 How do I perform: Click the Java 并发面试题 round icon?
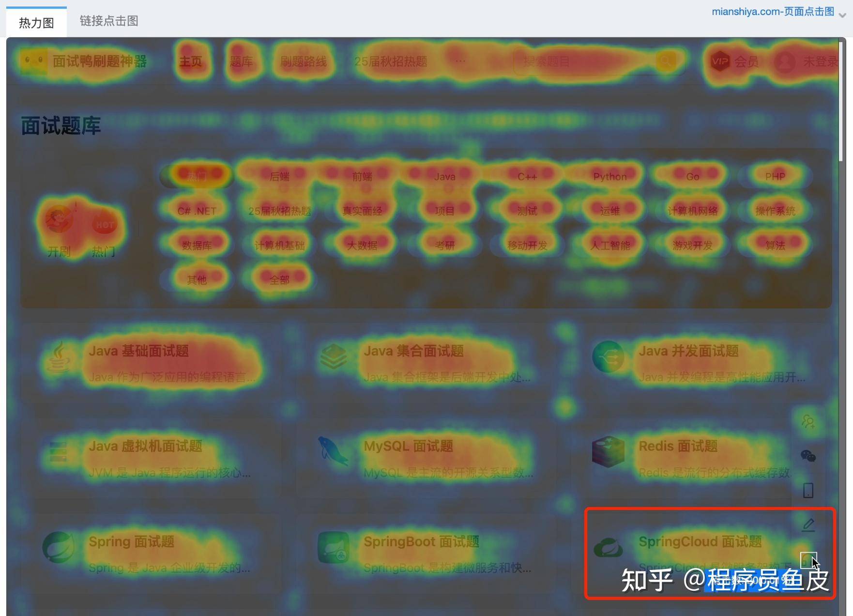pyautogui.click(x=609, y=357)
